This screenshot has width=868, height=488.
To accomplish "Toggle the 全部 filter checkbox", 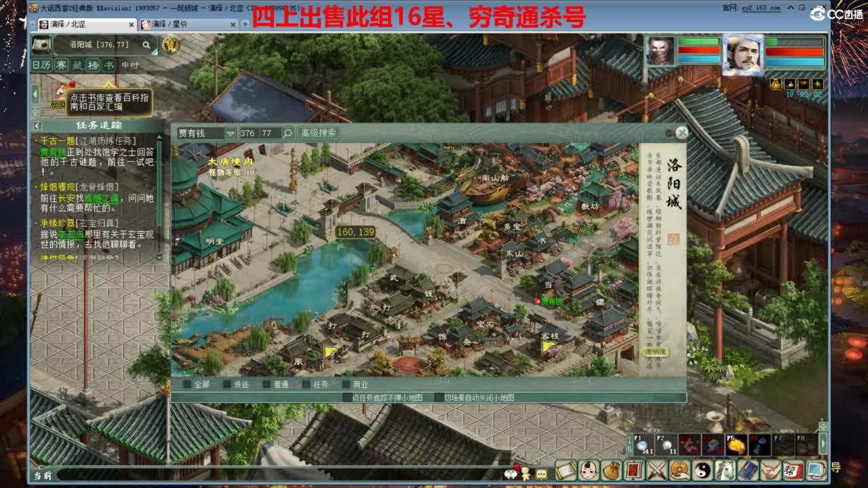I will click(187, 384).
